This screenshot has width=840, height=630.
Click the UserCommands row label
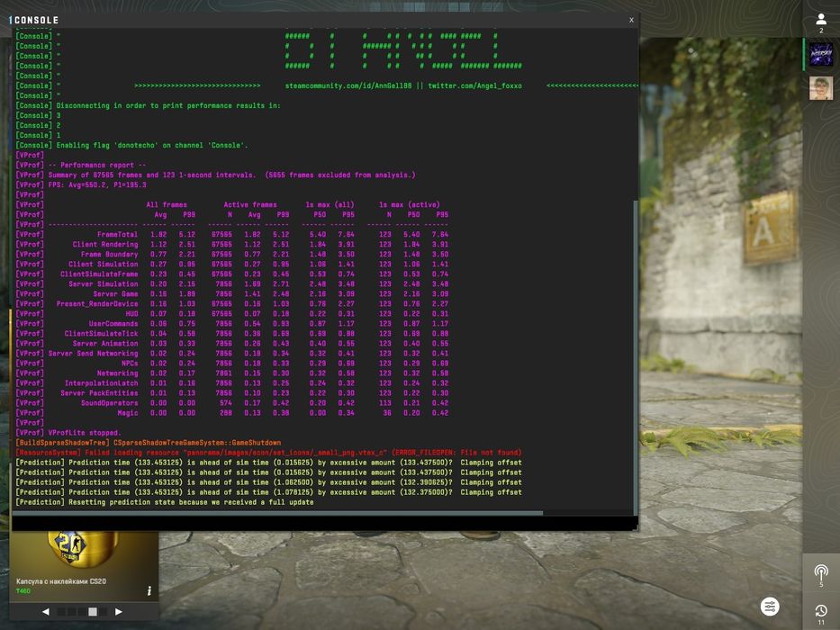click(113, 324)
